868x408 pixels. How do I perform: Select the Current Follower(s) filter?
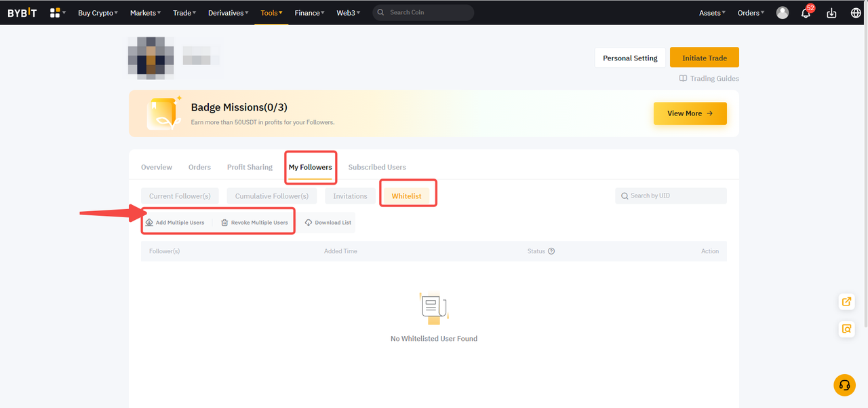click(180, 196)
